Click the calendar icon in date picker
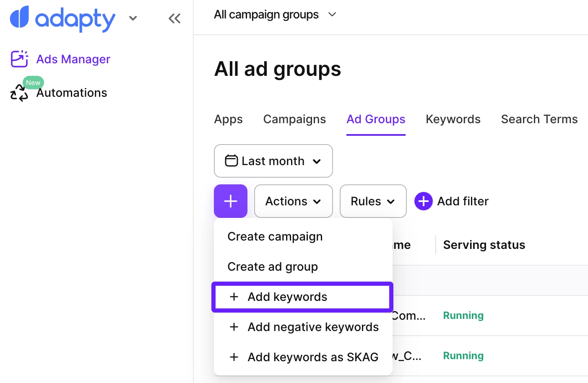Viewport: 588px width, 383px height. coord(231,161)
